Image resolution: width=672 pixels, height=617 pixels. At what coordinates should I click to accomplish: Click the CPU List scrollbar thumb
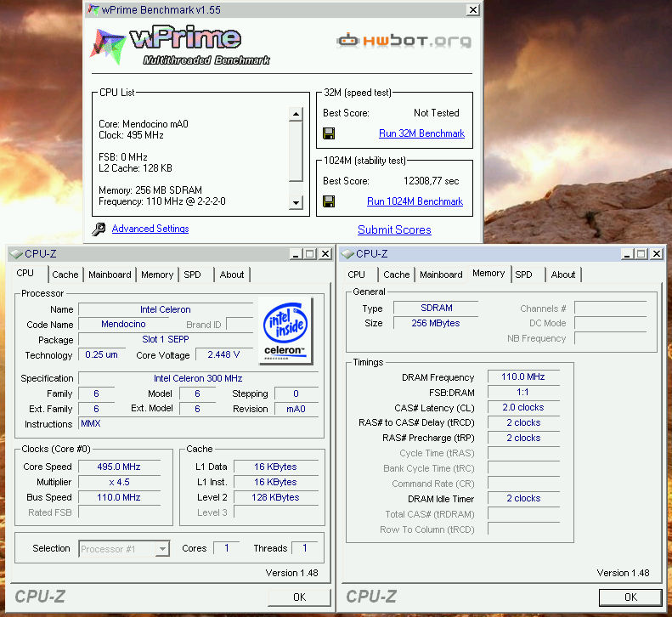(296, 152)
